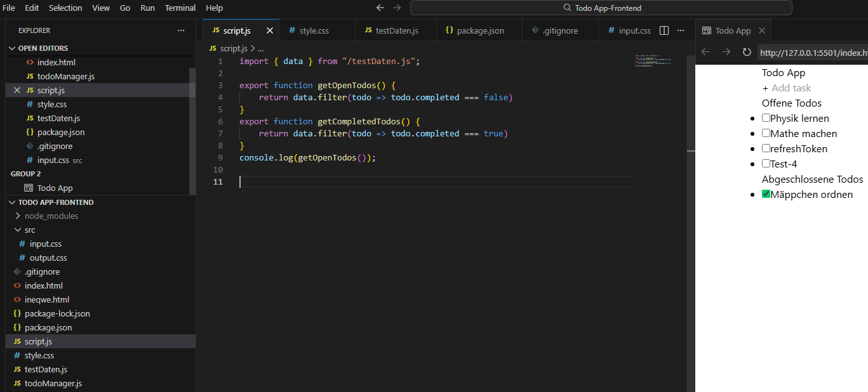Close the Todo App preview tab
This screenshot has width=868, height=392.
coord(762,30)
